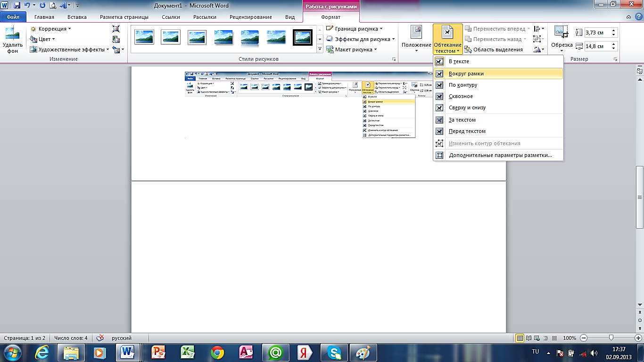The width and height of the screenshot is (644, 362).
Task: Click the zoom slider handle
Action: click(611, 338)
